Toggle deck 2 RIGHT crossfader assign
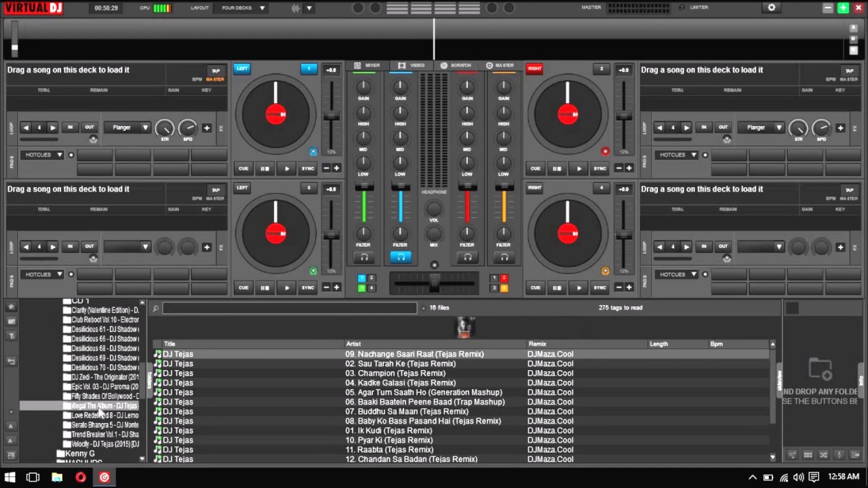 pos(534,68)
